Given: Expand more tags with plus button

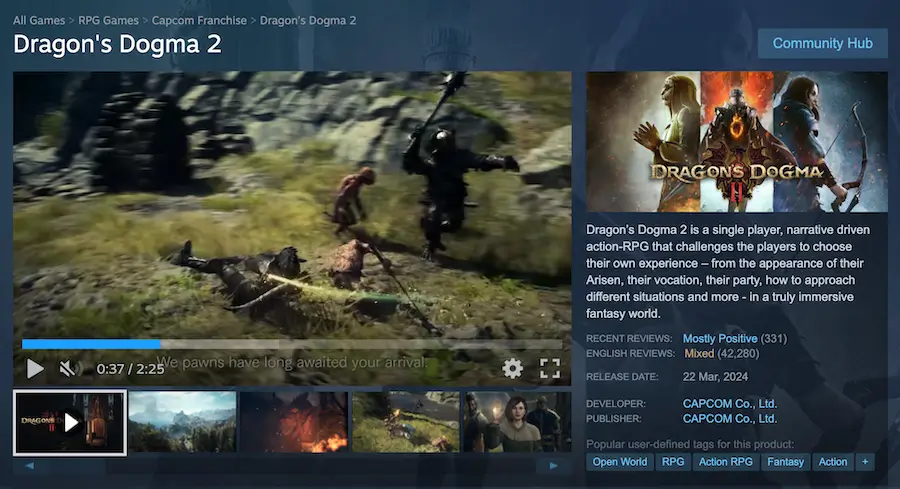Looking at the screenshot, I should click(865, 462).
